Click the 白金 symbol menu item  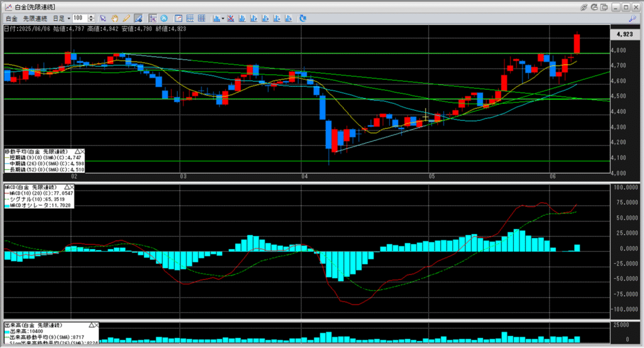[x=11, y=18]
